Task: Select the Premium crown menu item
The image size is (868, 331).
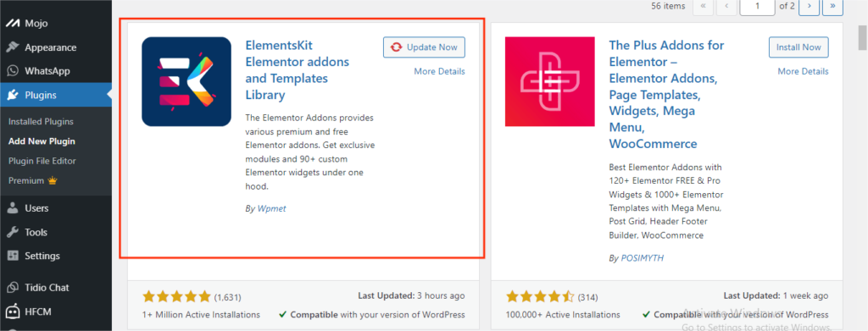Action: 33,180
